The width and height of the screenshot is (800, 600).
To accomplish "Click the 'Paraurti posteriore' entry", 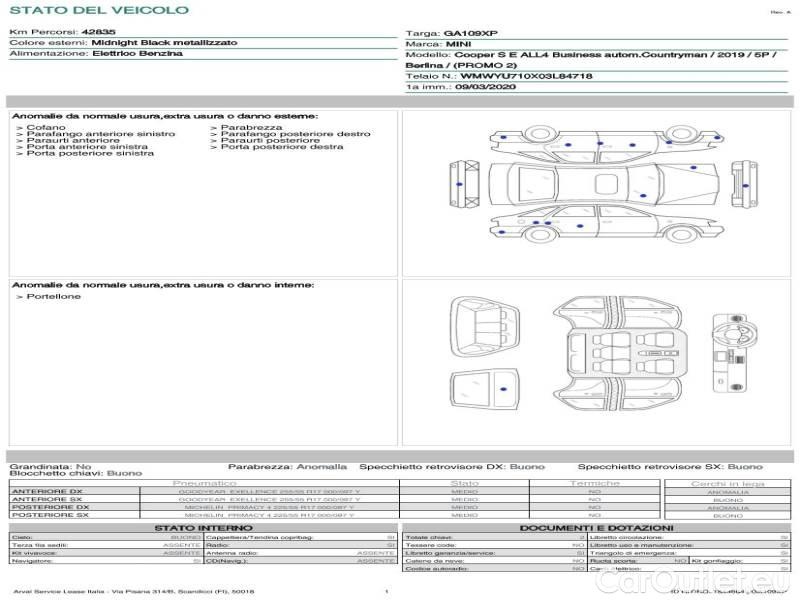I will (x=270, y=140).
